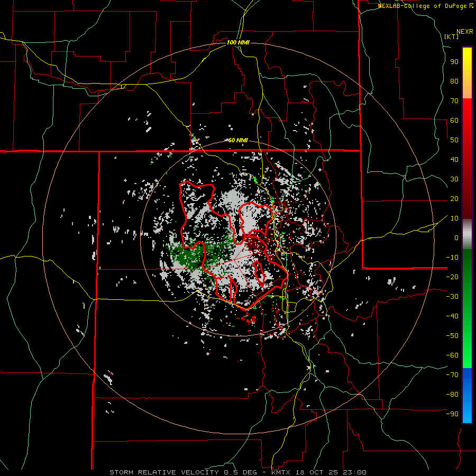Select the -40 value on the velocity scale
Image resolution: width=476 pixels, height=476 pixels.
click(x=452, y=316)
